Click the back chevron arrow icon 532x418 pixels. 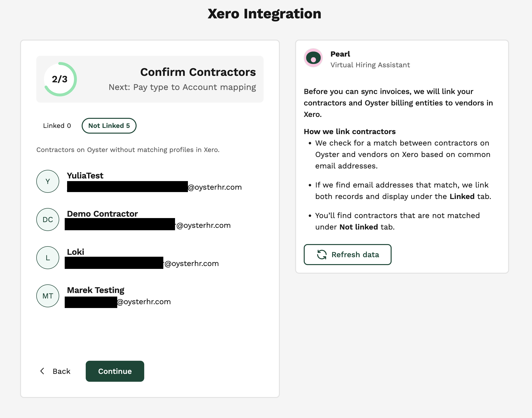click(x=42, y=371)
